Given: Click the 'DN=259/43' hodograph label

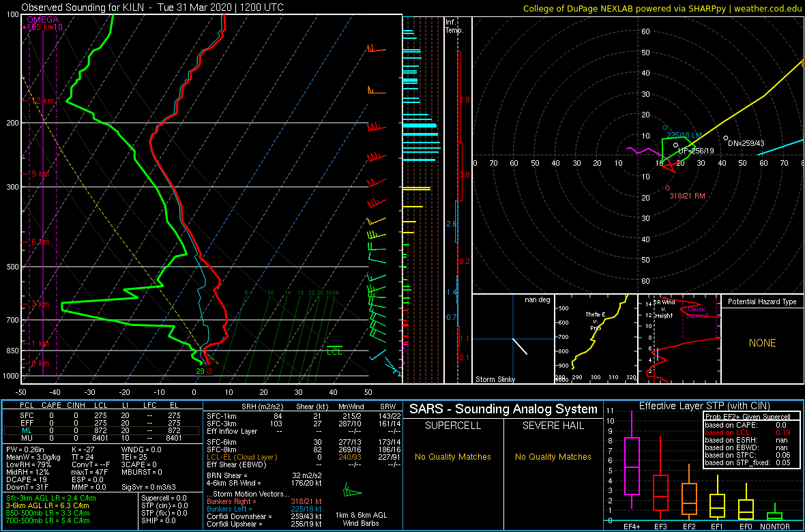Looking at the screenshot, I should [746, 144].
